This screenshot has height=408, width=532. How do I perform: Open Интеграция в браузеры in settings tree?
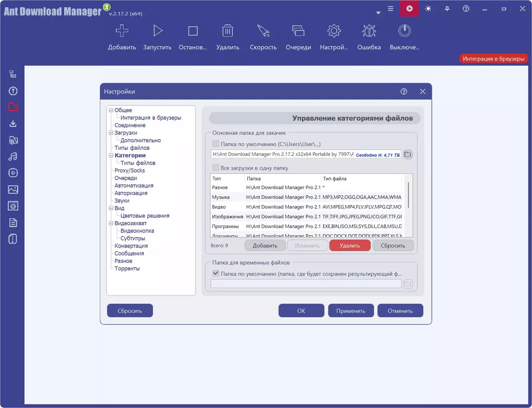(x=151, y=118)
